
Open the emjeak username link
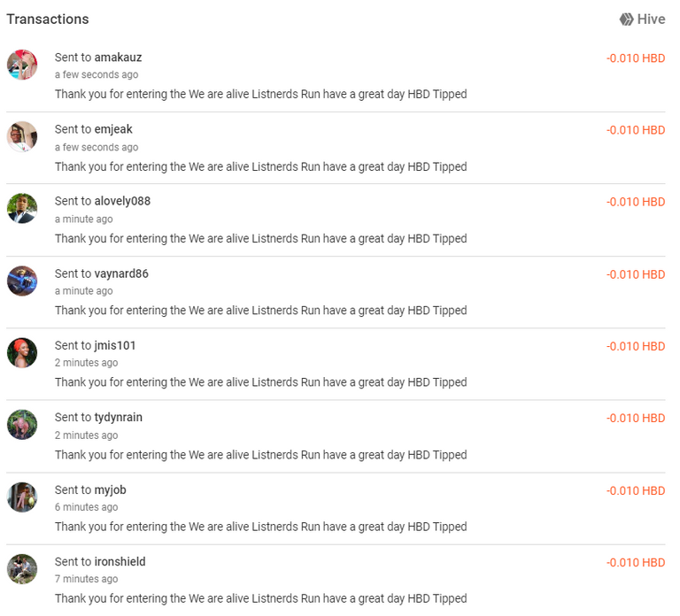[113, 129]
